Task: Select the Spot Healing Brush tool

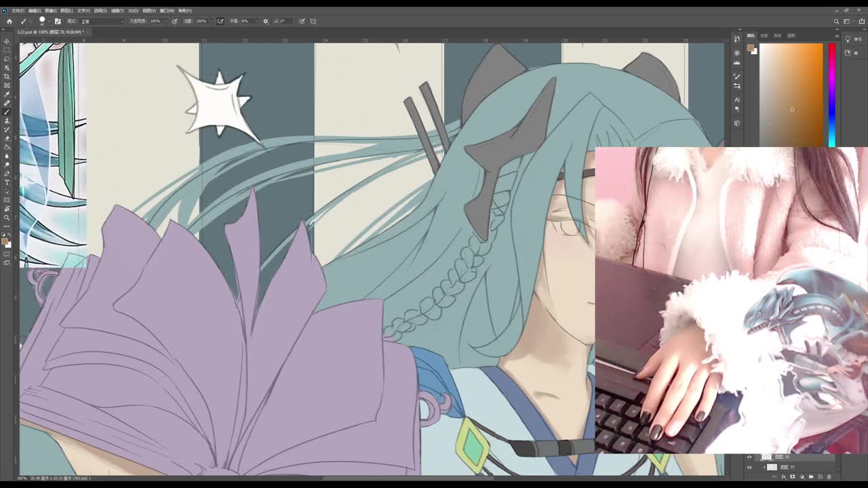Action: tap(7, 103)
